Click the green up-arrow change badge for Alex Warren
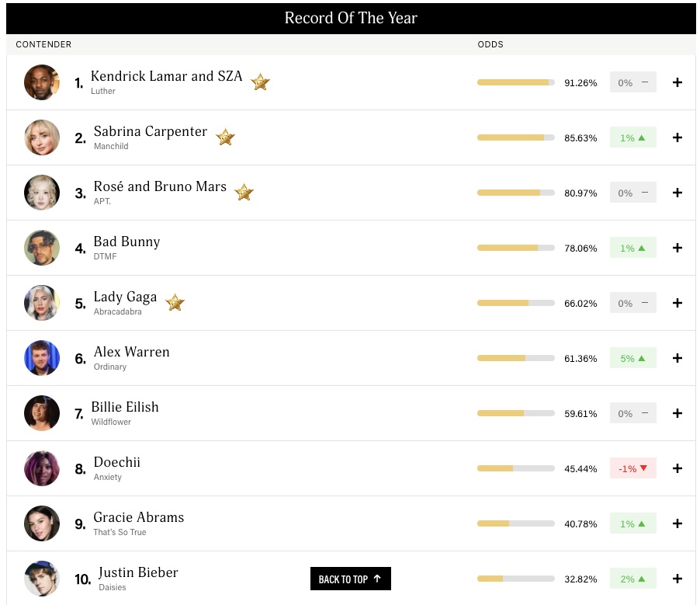The width and height of the screenshot is (700, 605). coord(632,358)
